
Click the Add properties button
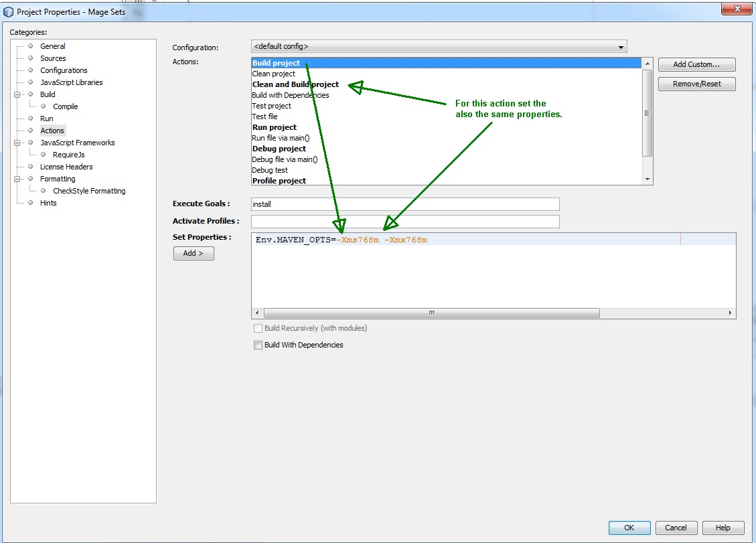194,253
